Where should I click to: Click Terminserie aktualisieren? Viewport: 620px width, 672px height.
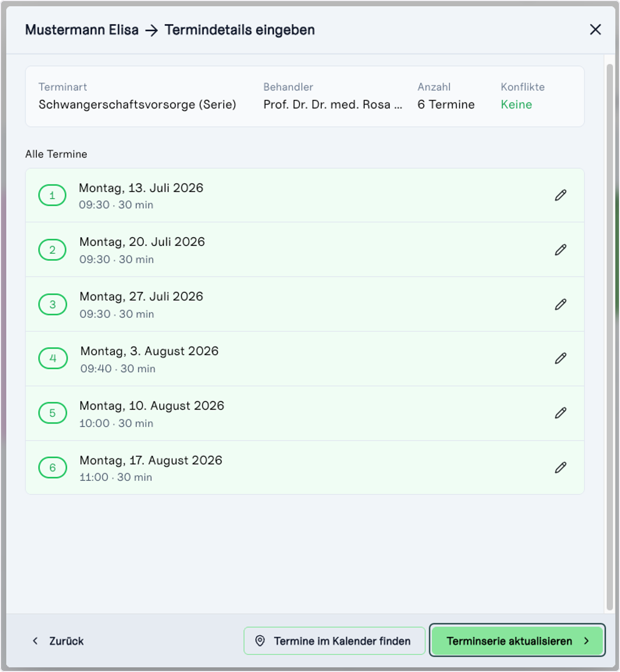517,641
